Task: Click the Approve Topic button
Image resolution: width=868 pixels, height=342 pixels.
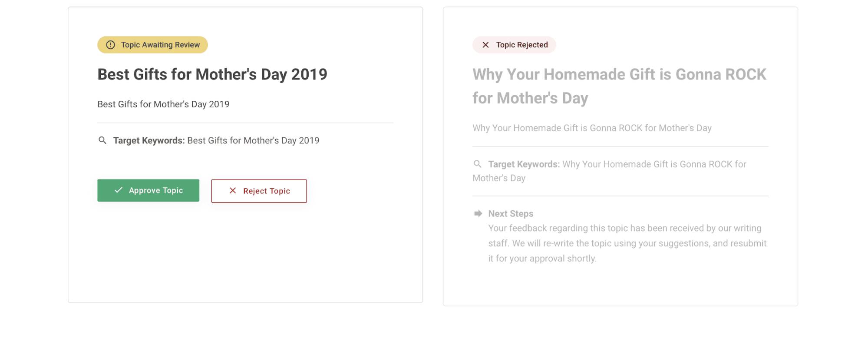Action: point(148,190)
